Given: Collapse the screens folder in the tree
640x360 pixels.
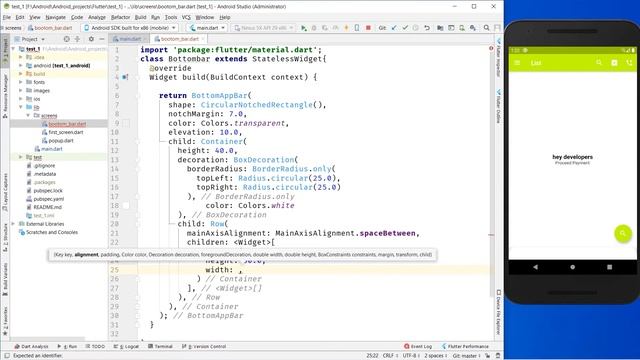Looking at the screenshot, I should [x=28, y=116].
